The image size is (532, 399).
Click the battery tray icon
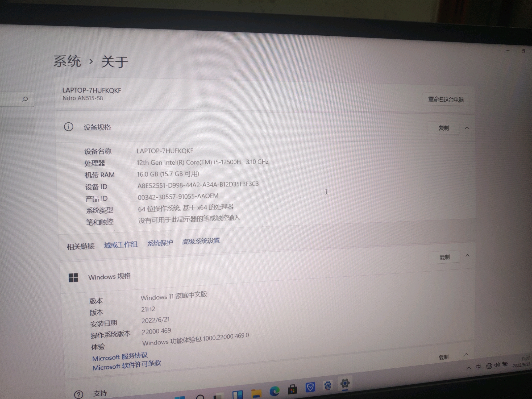click(x=505, y=364)
